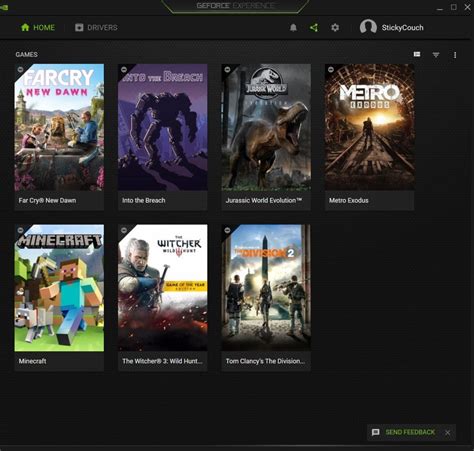
Task: Dismiss the Send Feedback banner
Action: (447, 433)
